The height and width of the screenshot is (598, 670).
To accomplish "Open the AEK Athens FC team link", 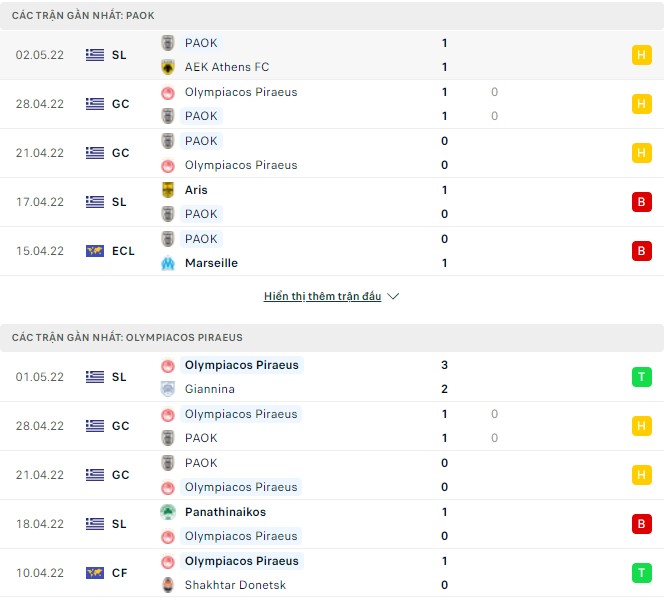I will 227,67.
